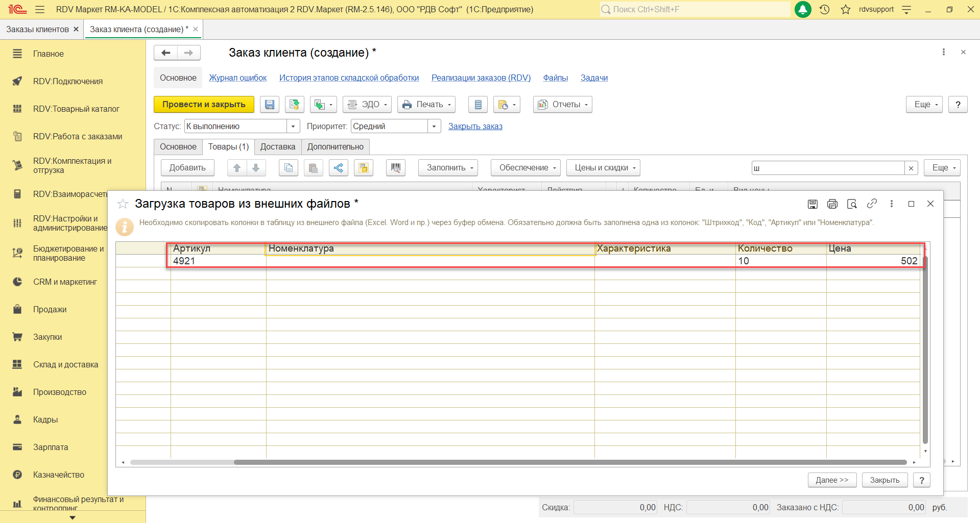
Task: Expand the Приоритет dropdown list
Action: coord(434,127)
